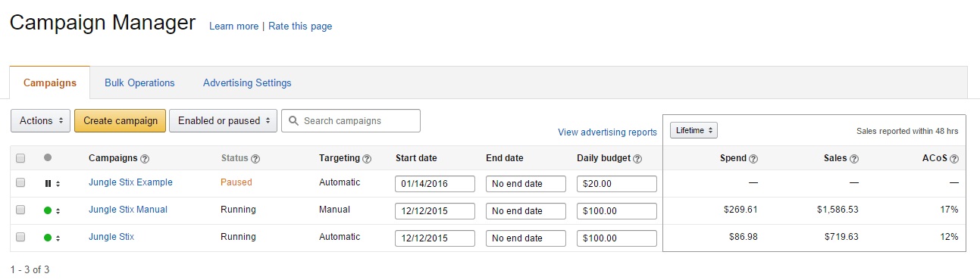
Task: Click help icon beside Status column header
Action: [x=255, y=159]
